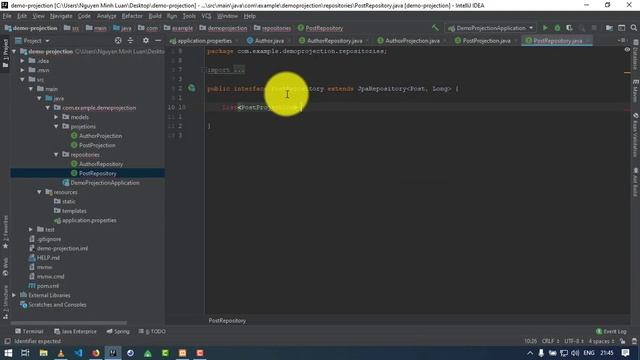Show hidden system tray icons

pos(530,353)
